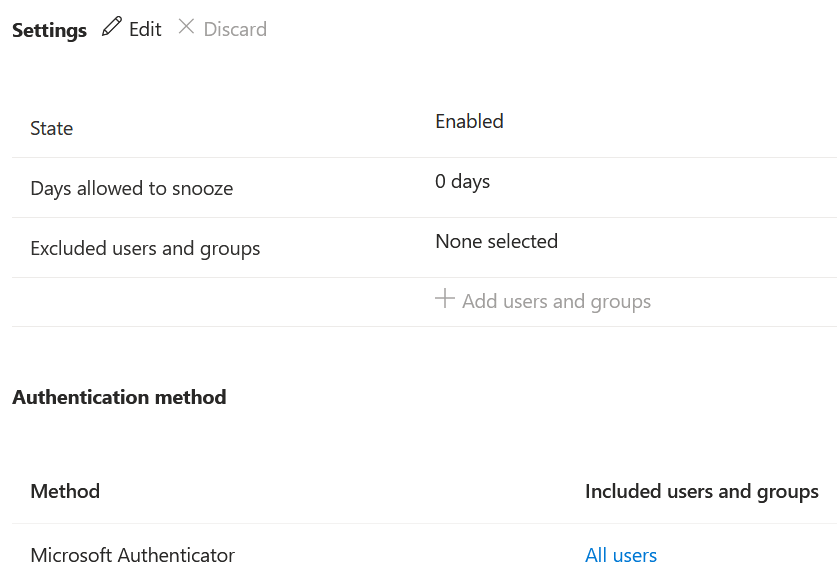This screenshot has width=837, height=580.
Task: Click the Authentication method heading
Action: (x=119, y=397)
